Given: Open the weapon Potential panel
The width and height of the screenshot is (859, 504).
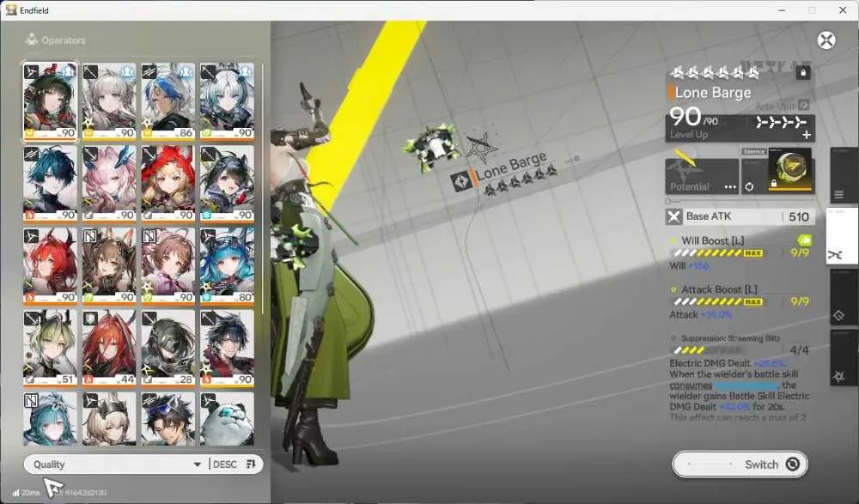Looking at the screenshot, I should coord(702,176).
